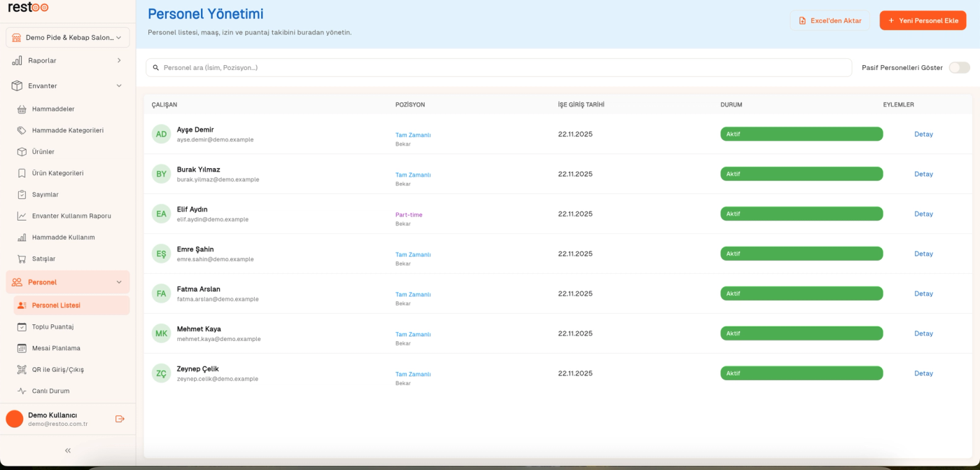Click the restoo logo
Image resolution: width=980 pixels, height=470 pixels.
click(x=28, y=8)
